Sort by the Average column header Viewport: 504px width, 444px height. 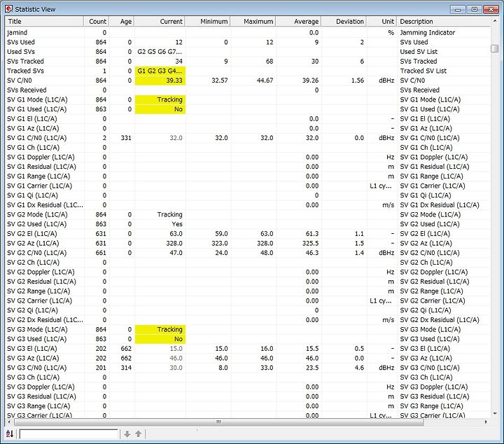[299, 22]
